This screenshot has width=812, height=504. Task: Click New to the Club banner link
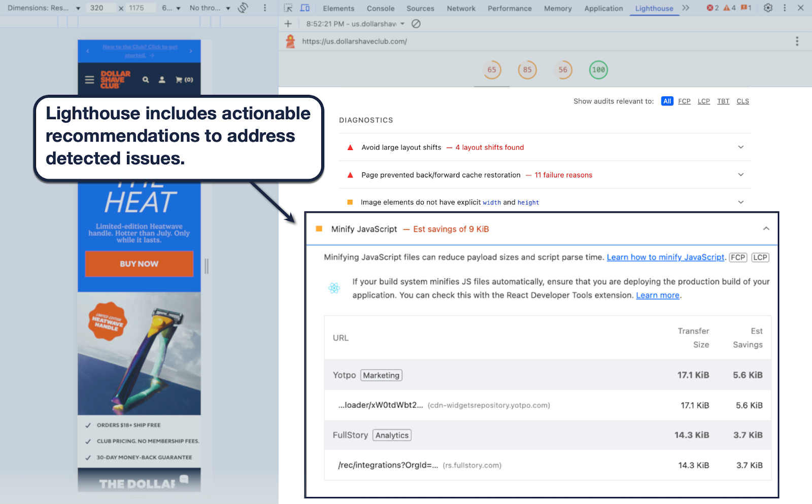tap(140, 51)
